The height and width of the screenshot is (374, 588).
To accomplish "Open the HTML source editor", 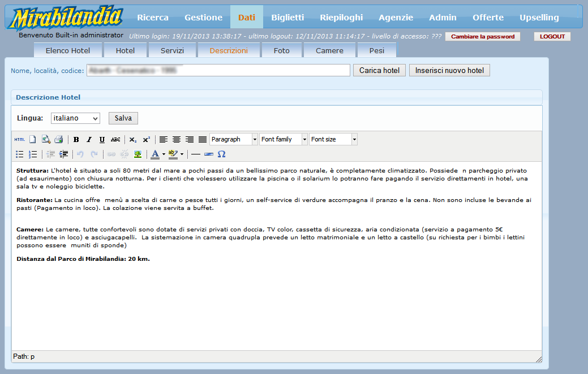I will coord(19,139).
